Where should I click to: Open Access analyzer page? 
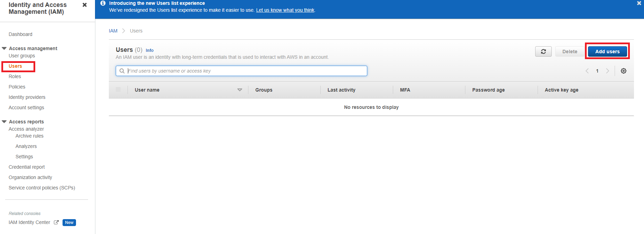(x=26, y=129)
